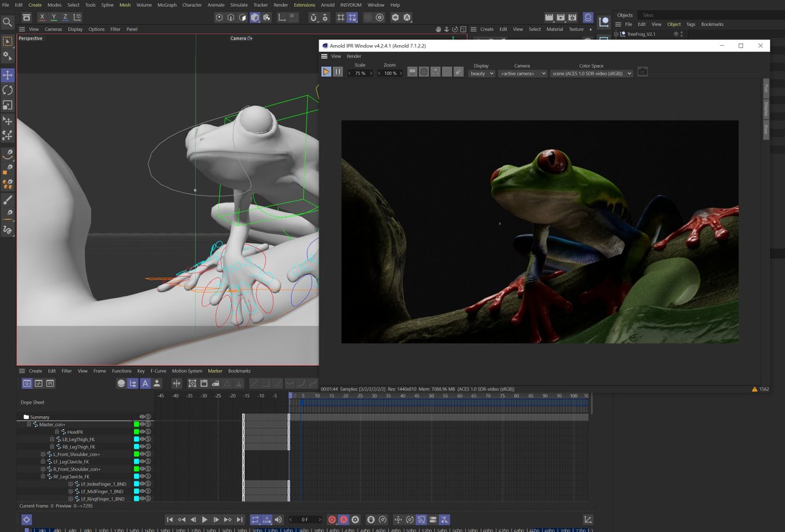The image size is (785, 532).
Task: Open the Render menu in Arnold IPR window
Action: point(354,56)
